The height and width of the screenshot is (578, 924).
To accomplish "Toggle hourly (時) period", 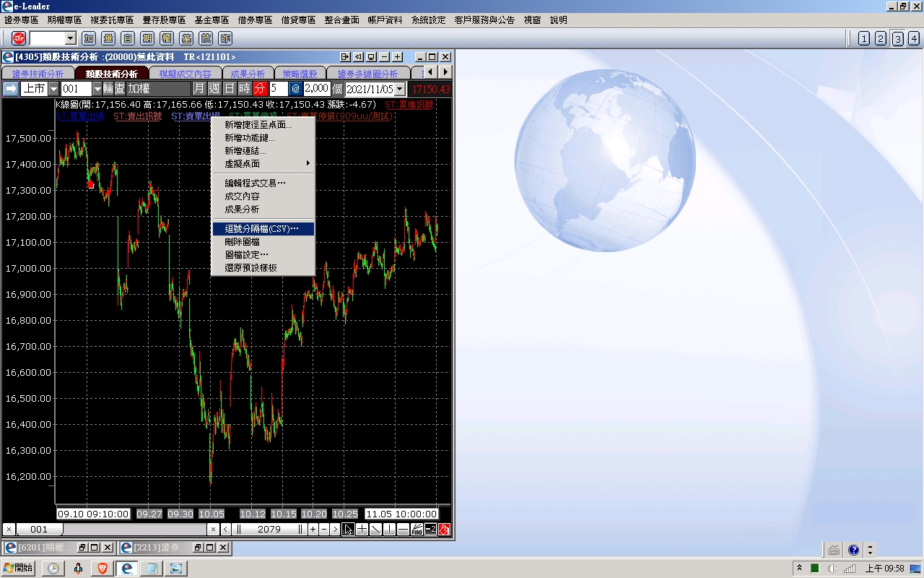I will (244, 89).
